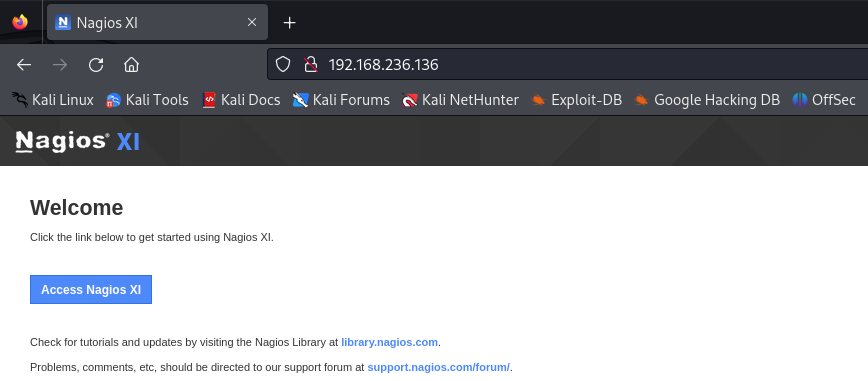Click the insecure connection padlock icon
Image resolution: width=868 pixels, height=381 pixels.
coord(311,65)
